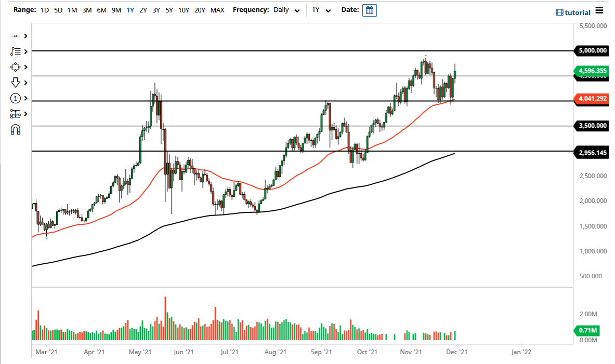Switch the range to MAX

[217, 10]
